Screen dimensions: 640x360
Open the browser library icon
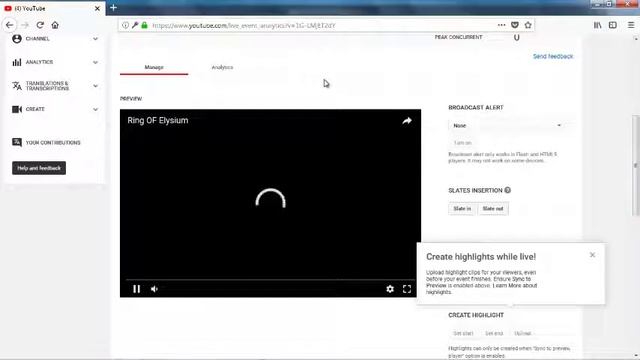[x=598, y=25]
